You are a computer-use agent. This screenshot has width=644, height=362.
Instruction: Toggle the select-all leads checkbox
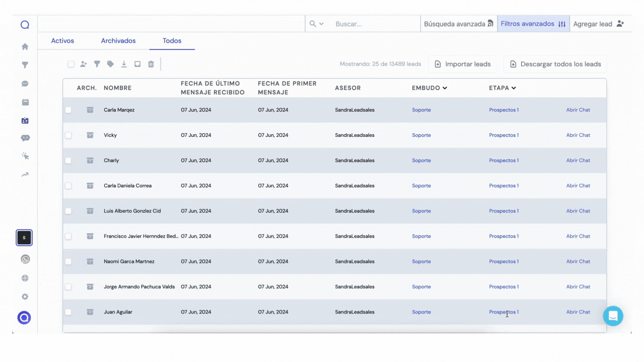click(71, 64)
